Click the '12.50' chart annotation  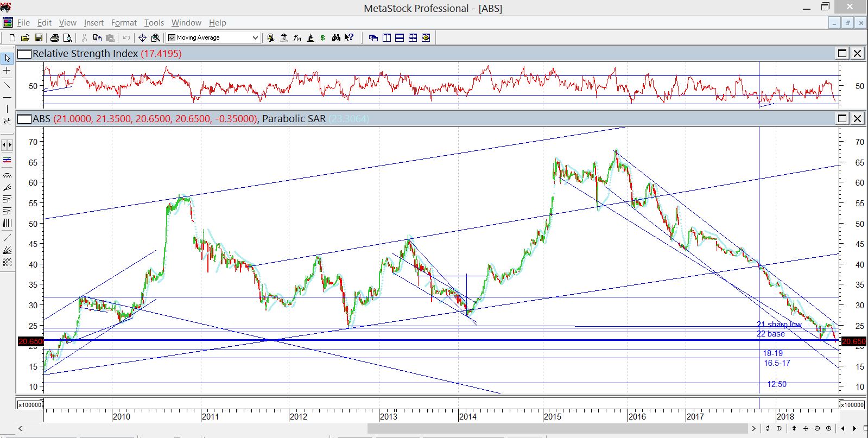click(777, 384)
